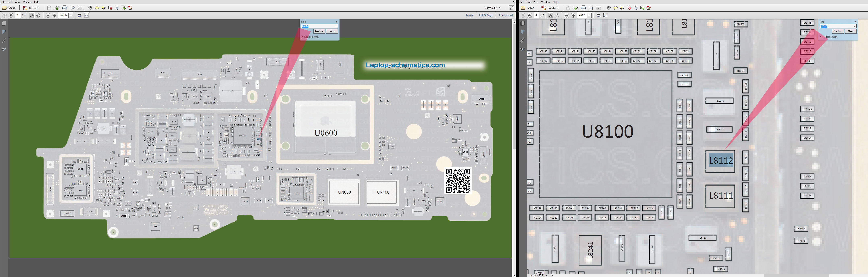868x277 pixels.
Task: Expand Replace with in left window Find panel
Action: 310,37
